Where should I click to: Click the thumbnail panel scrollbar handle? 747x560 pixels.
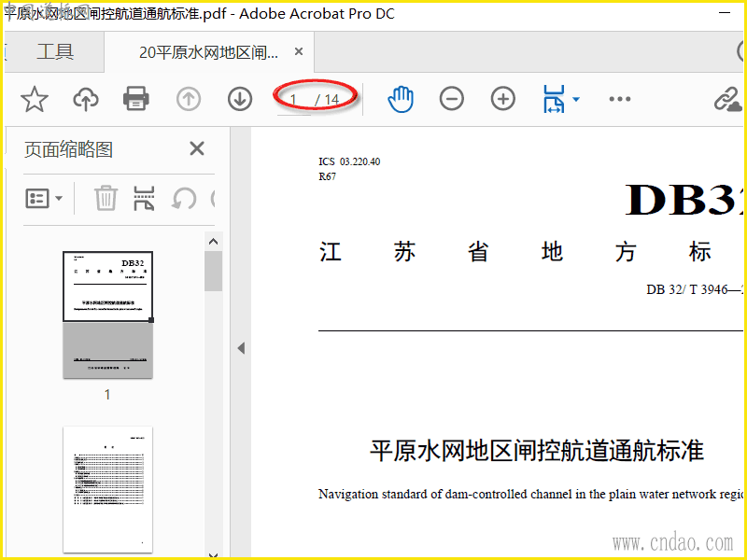[x=214, y=271]
